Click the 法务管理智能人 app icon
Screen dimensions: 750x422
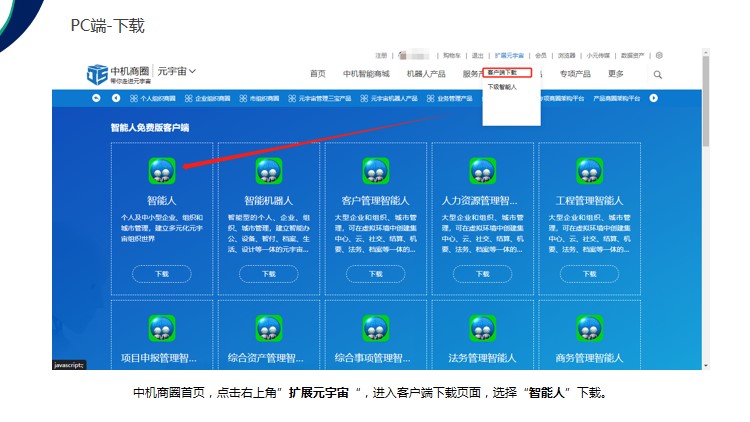[x=482, y=328]
